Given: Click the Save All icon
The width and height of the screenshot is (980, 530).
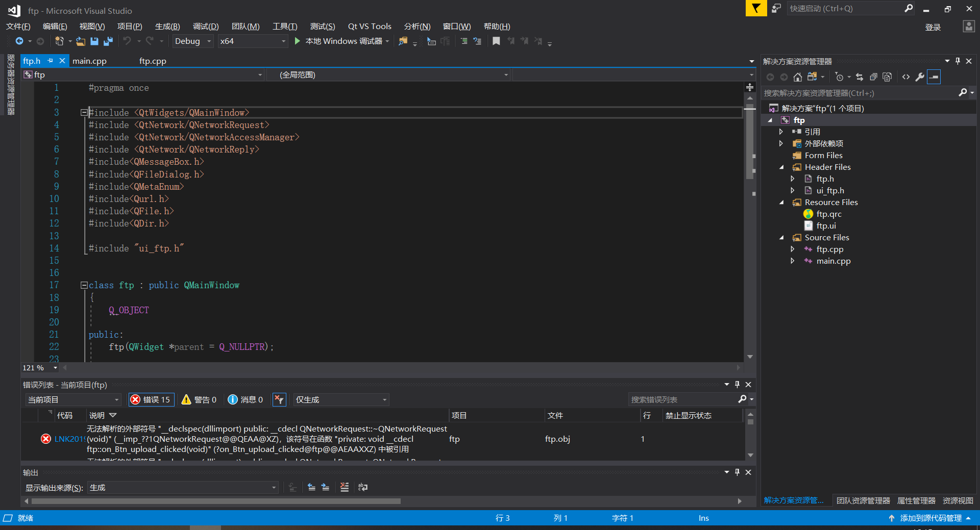Looking at the screenshot, I should point(108,41).
